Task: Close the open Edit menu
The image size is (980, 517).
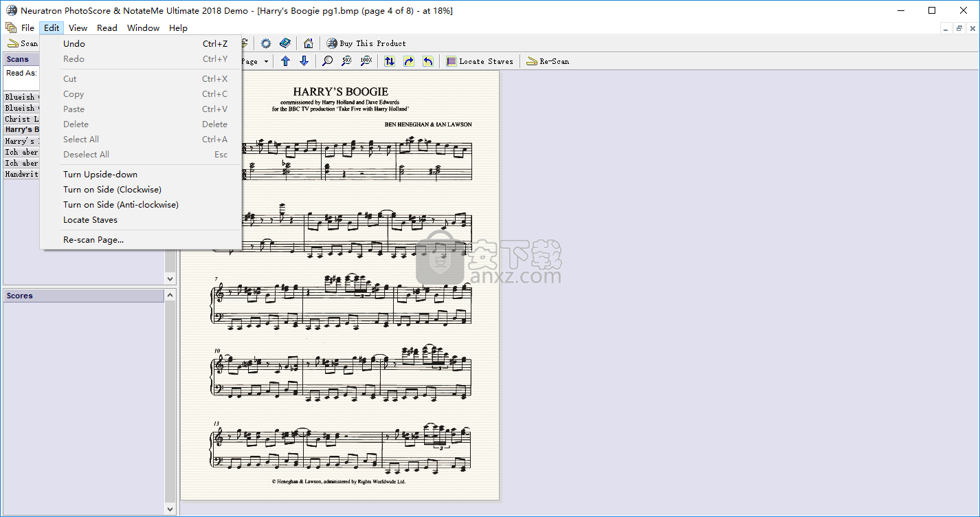Action: point(52,27)
